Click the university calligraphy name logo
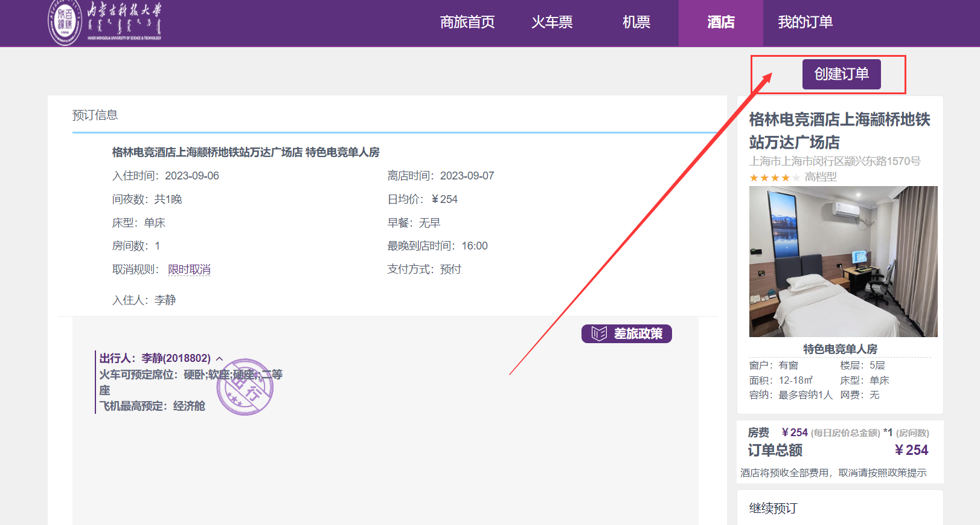The height and width of the screenshot is (525, 980). coord(124,21)
